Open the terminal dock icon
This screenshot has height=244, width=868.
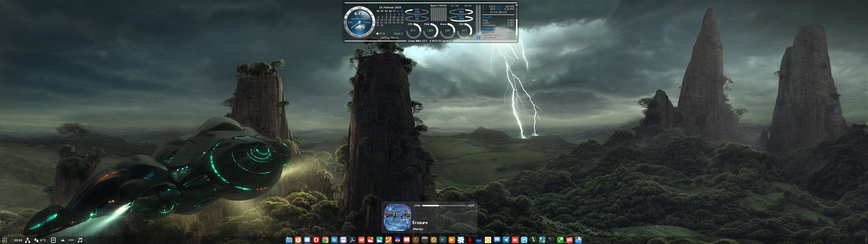[551, 240]
